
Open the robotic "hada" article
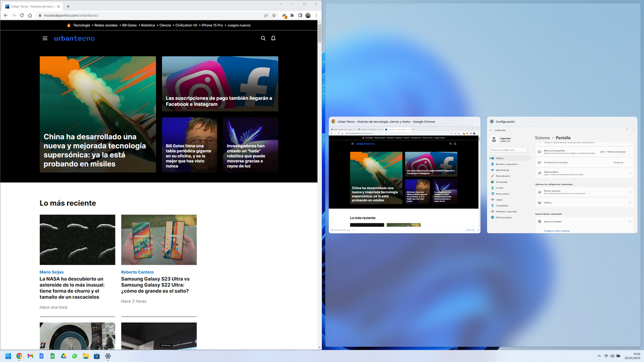click(251, 145)
